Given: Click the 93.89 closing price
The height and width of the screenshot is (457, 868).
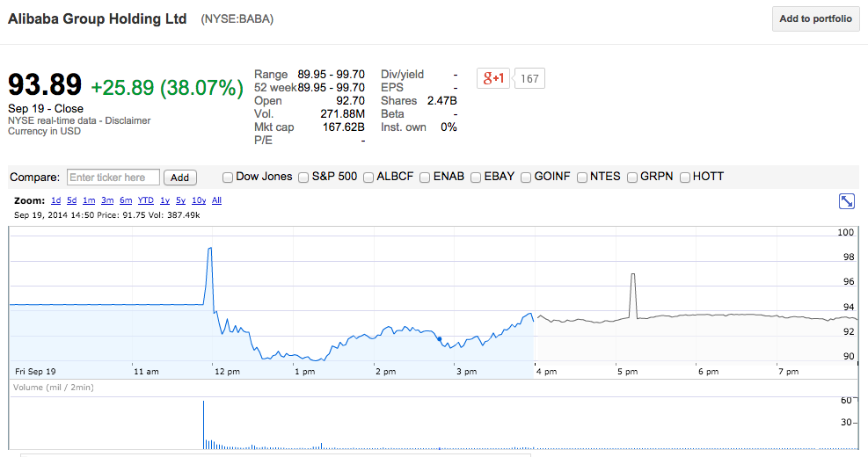Looking at the screenshot, I should tap(45, 84).
